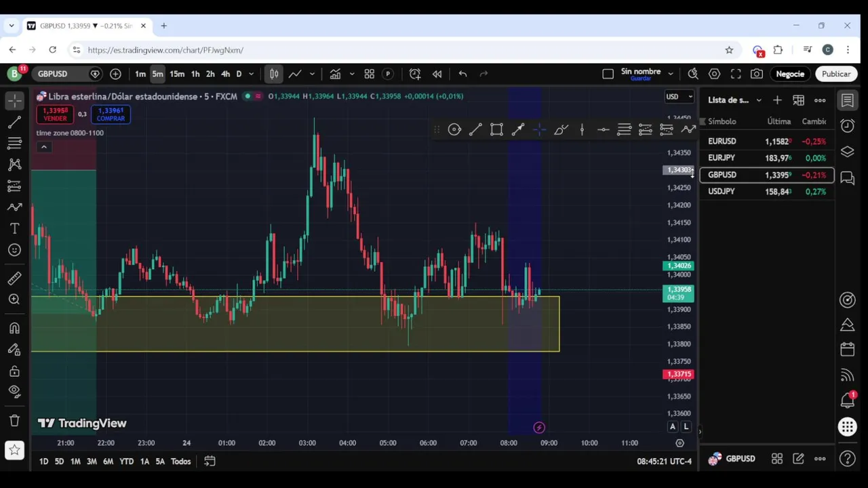Select the Todos date range
Viewport: 868px width, 488px height.
click(x=180, y=462)
